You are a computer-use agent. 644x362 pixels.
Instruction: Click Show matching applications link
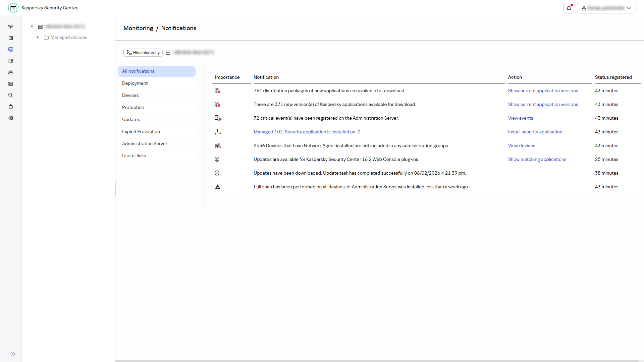pyautogui.click(x=537, y=159)
